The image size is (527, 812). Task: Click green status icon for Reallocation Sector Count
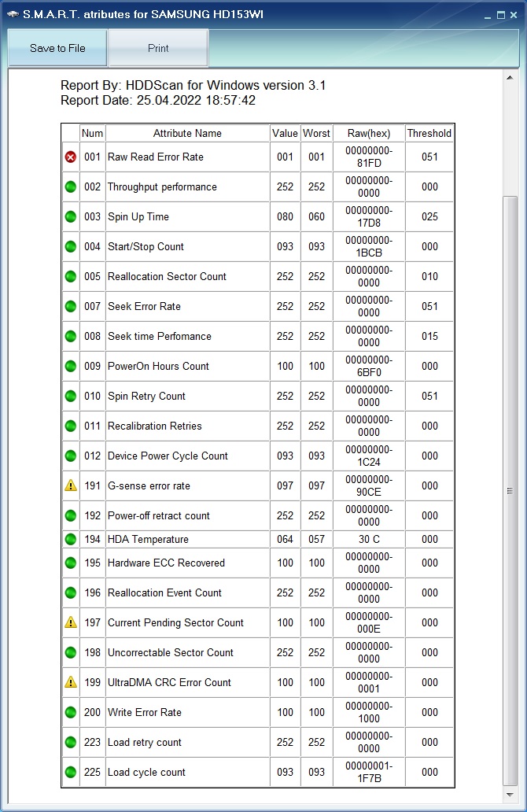pos(71,276)
